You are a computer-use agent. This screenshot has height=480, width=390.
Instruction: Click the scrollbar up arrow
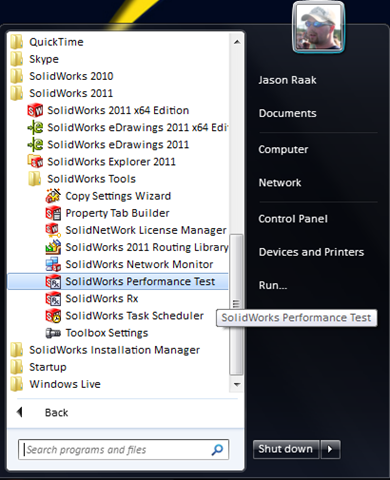237,42
